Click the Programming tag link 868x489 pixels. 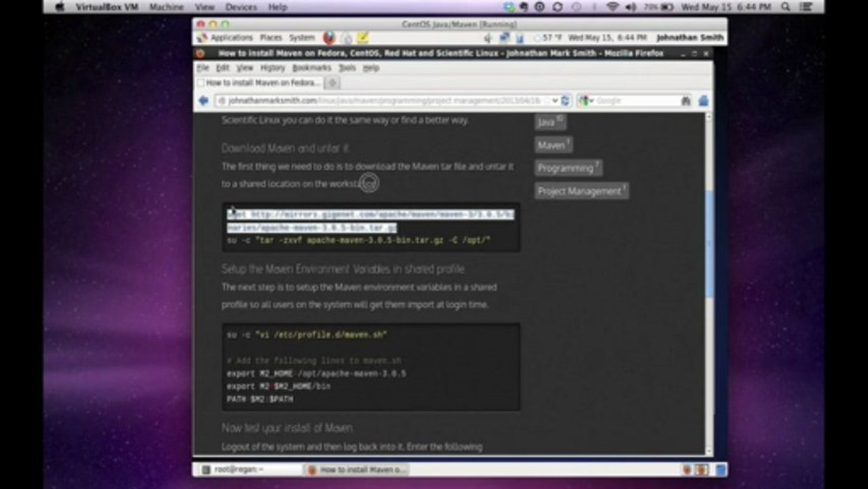tap(569, 168)
